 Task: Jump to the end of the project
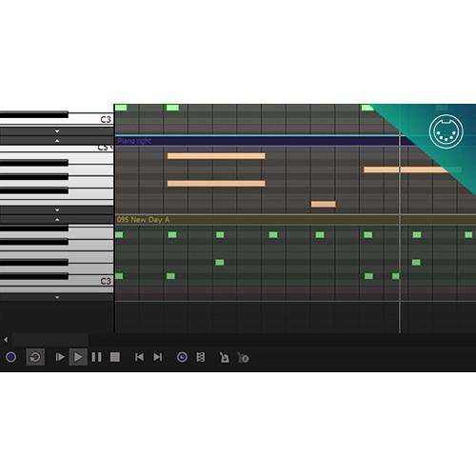[158, 357]
